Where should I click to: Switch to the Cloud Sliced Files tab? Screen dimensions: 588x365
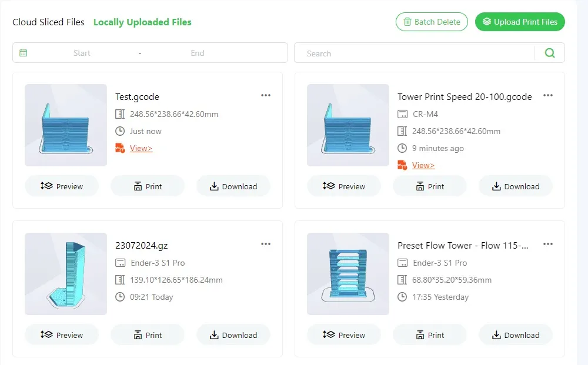click(x=48, y=22)
